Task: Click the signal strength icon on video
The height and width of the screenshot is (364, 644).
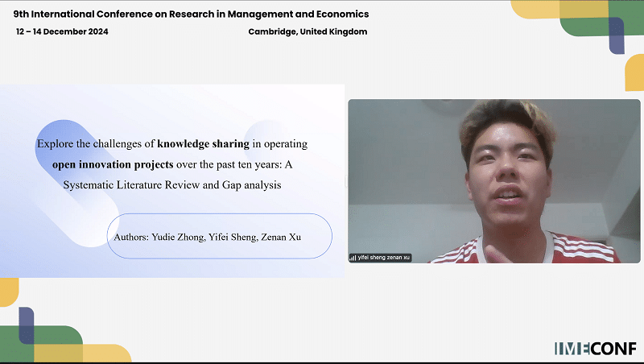Action: [353, 258]
